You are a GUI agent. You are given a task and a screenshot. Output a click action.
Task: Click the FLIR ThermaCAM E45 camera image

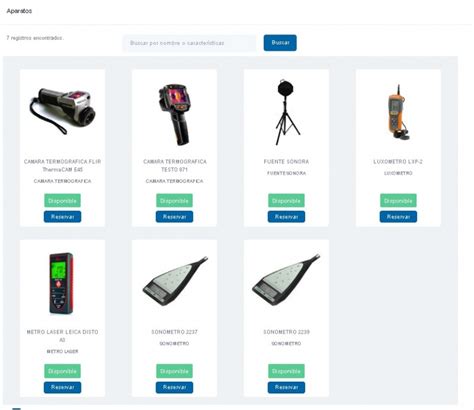pos(62,111)
